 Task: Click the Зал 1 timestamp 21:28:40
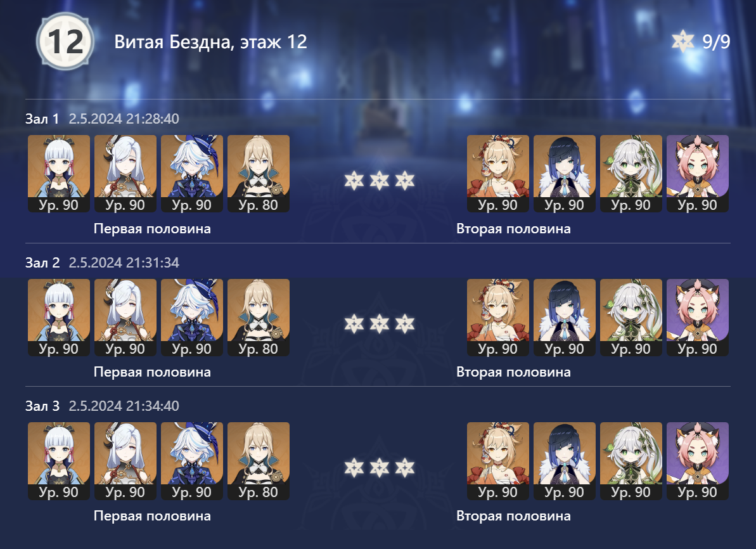pyautogui.click(x=124, y=119)
